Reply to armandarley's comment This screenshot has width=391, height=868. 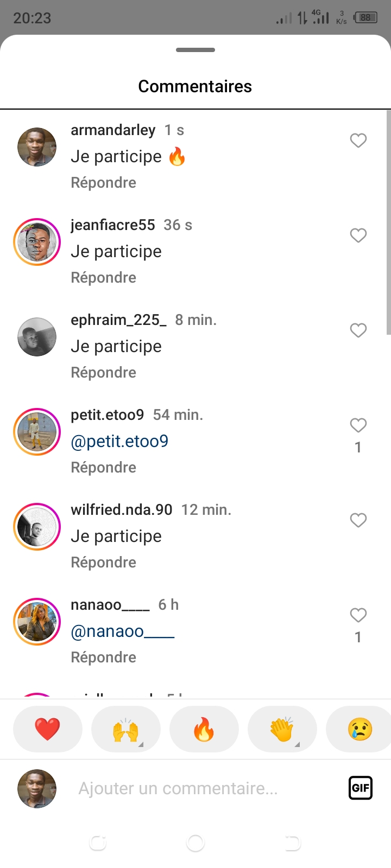[x=103, y=183]
